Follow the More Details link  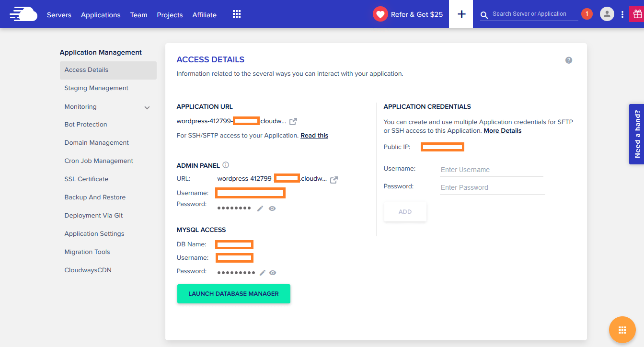pyautogui.click(x=502, y=131)
